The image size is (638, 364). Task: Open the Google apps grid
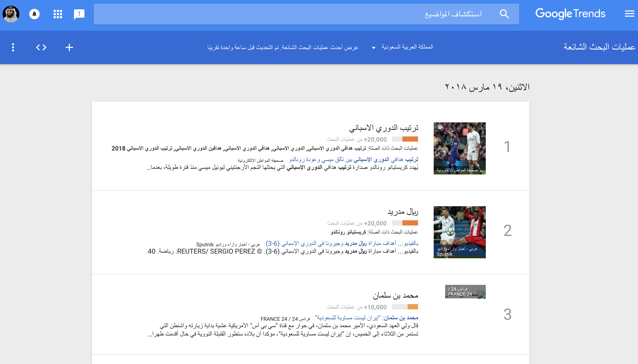(x=58, y=14)
